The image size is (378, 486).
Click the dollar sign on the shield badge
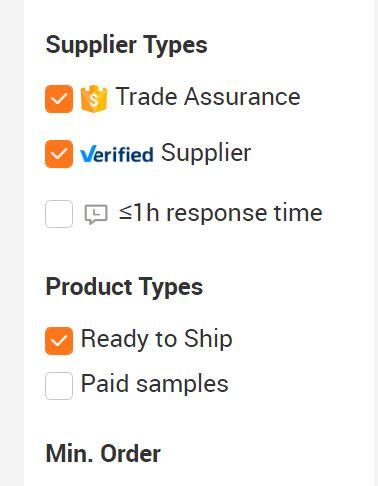(94, 100)
